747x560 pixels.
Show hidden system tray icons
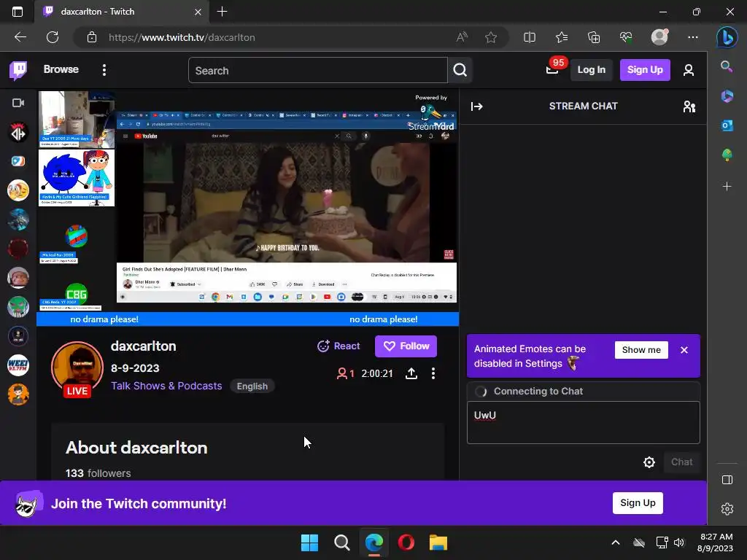point(616,542)
